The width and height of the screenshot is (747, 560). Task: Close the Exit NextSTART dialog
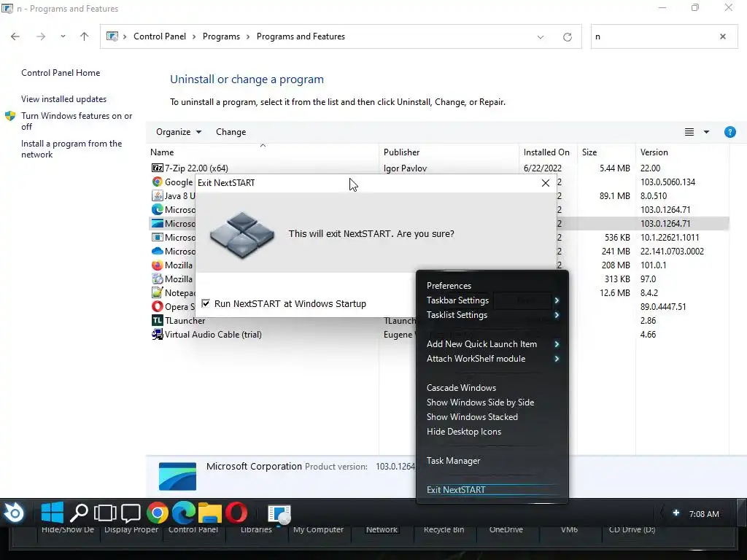click(x=546, y=183)
